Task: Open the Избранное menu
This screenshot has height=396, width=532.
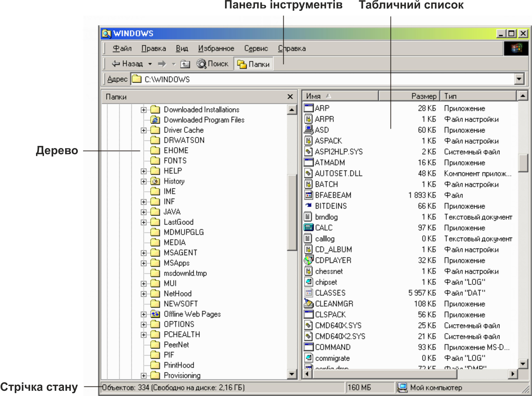Action: [216, 48]
